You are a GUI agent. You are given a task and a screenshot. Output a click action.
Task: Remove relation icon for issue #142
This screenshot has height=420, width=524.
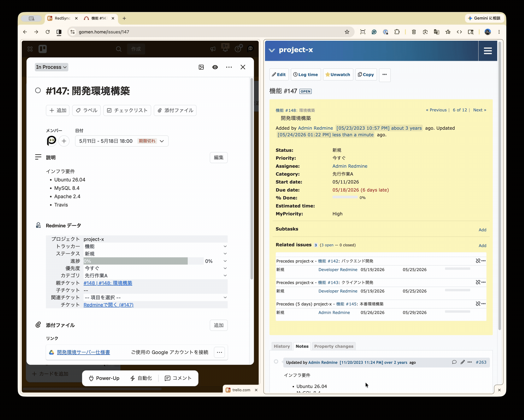(x=478, y=261)
